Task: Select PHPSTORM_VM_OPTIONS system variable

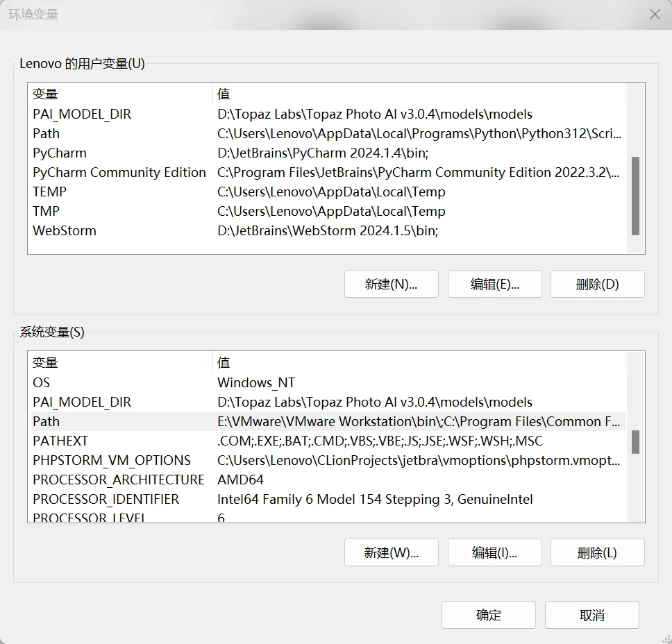Action: pyautogui.click(x=112, y=460)
